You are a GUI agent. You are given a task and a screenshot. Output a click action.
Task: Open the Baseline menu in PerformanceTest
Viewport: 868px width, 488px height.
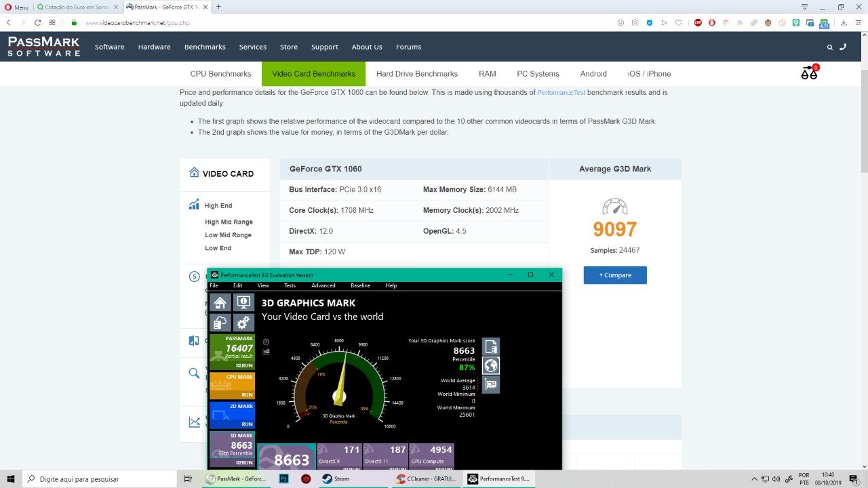tap(360, 285)
